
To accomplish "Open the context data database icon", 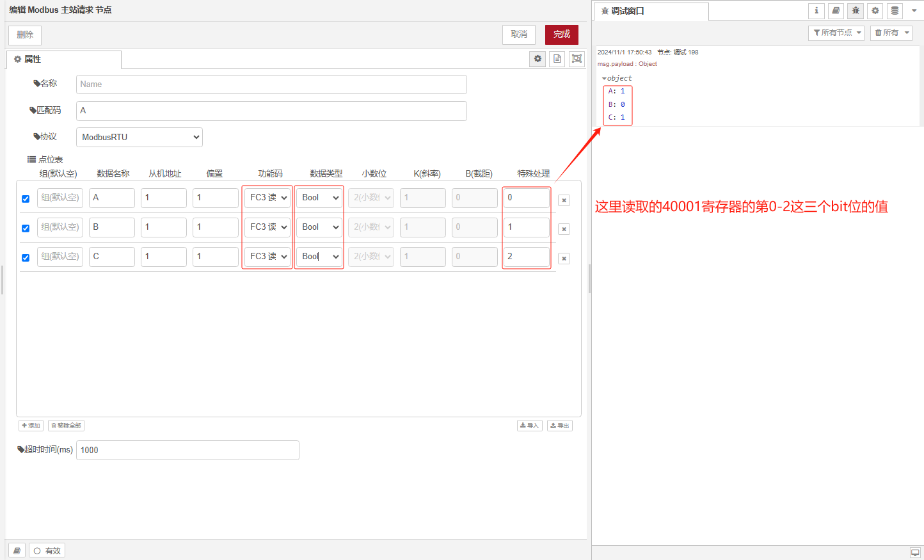I will pos(895,11).
